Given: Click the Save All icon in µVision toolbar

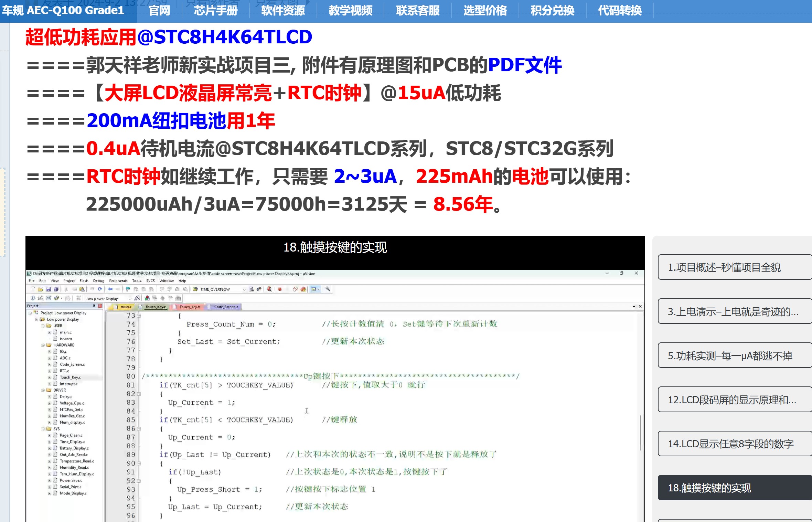Looking at the screenshot, I should click(x=56, y=289).
